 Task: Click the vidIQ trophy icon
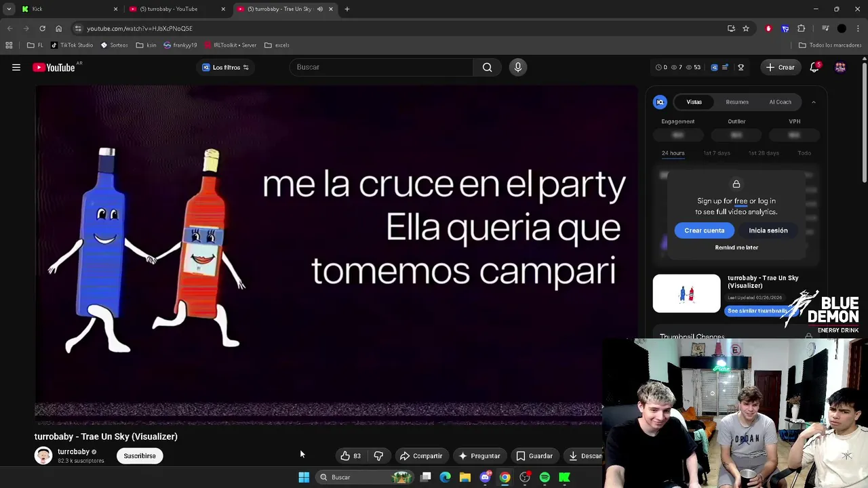pyautogui.click(x=741, y=67)
